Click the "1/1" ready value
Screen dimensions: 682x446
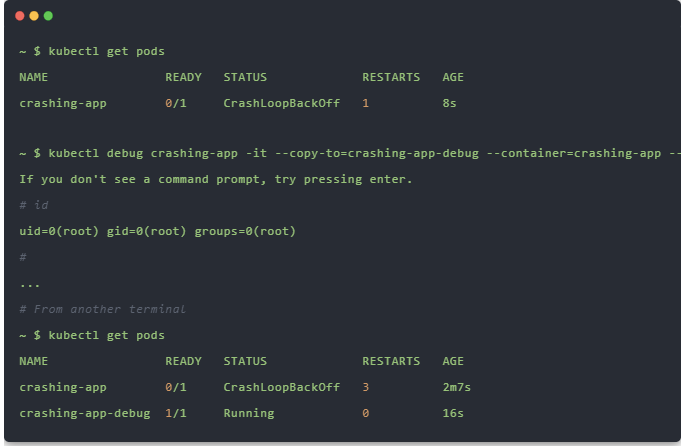click(x=176, y=413)
